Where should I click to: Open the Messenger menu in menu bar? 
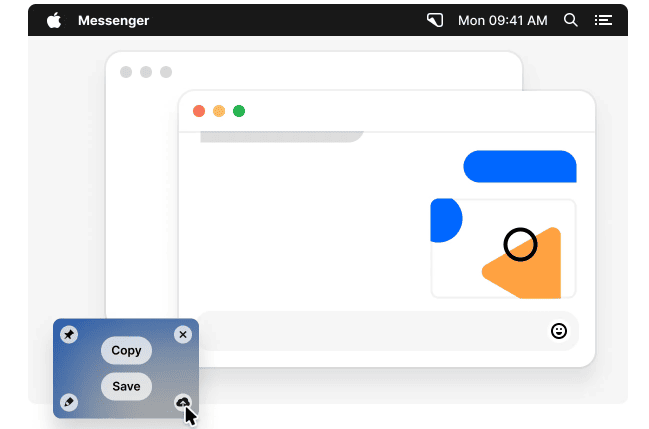tap(113, 20)
